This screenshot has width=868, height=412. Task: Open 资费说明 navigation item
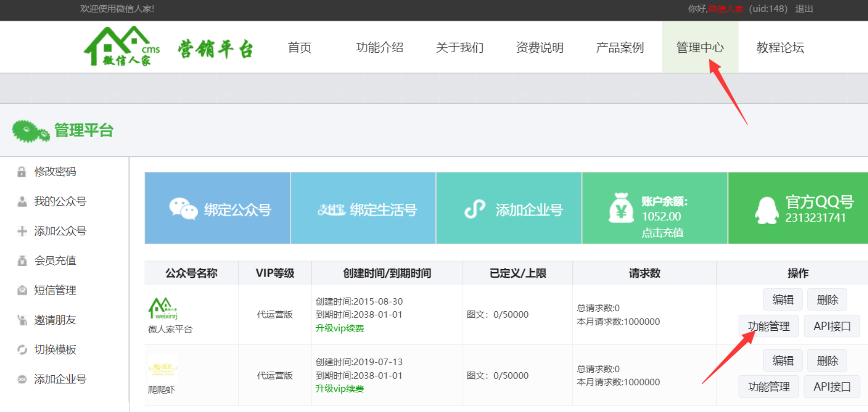pyautogui.click(x=540, y=47)
